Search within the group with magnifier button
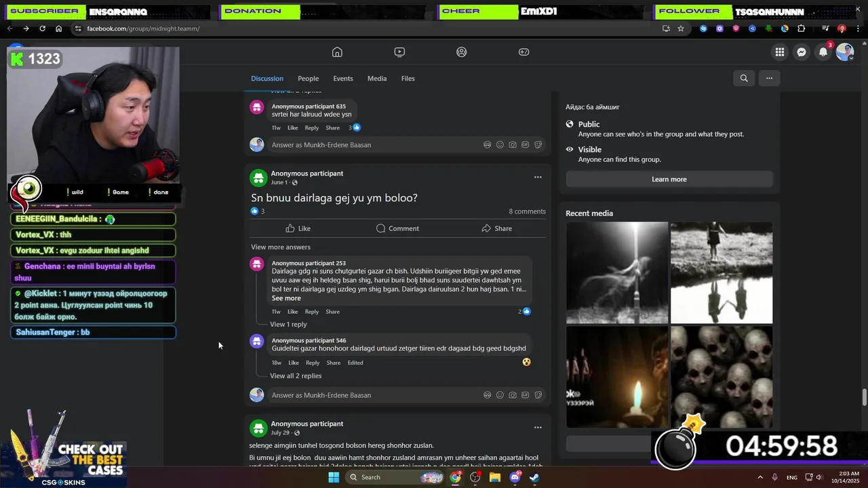This screenshot has height=488, width=868. [x=744, y=78]
